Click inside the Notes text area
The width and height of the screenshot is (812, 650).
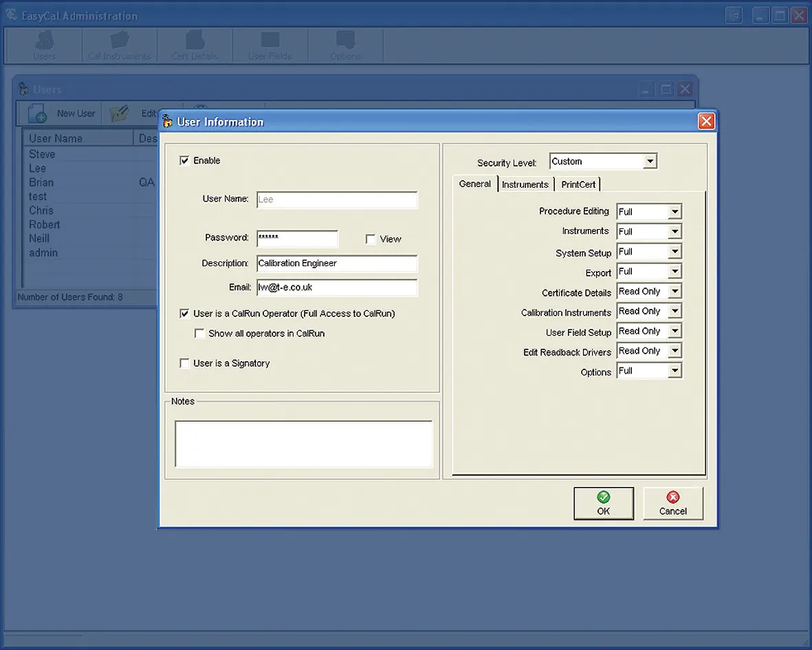(x=303, y=444)
